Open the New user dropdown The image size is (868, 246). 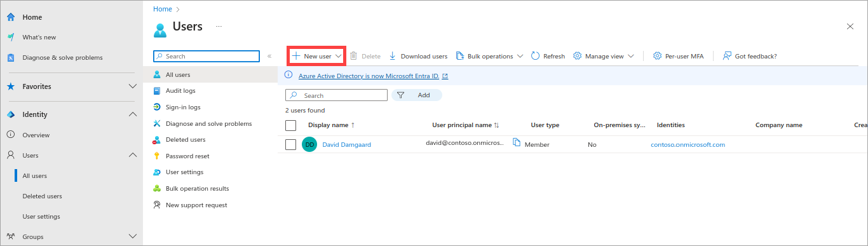pos(316,56)
